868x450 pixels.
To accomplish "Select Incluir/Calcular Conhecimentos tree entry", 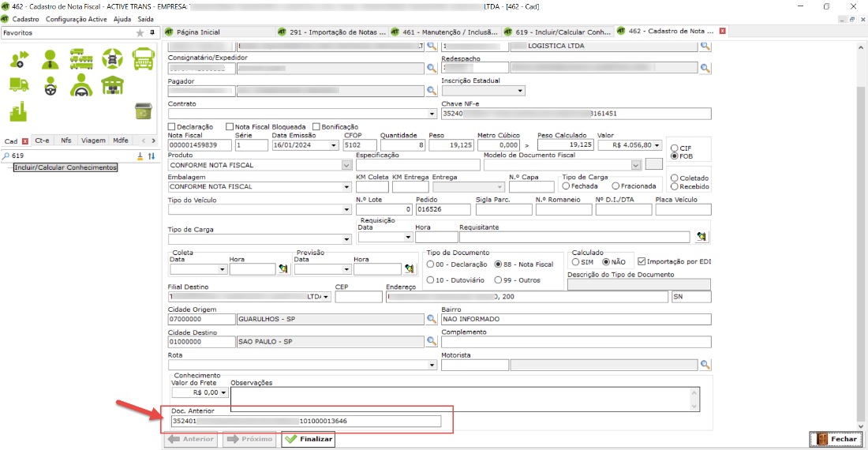I will 65,167.
